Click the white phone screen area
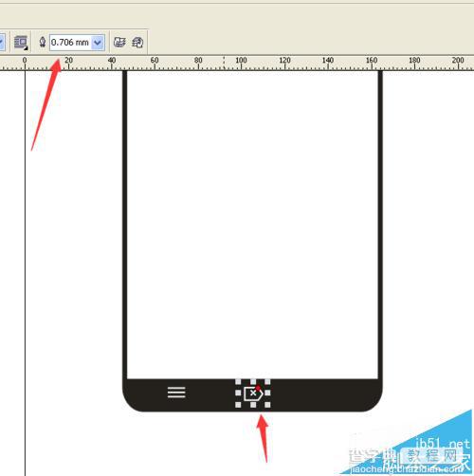Image resolution: width=474 pixels, height=476 pixels. pyautogui.click(x=252, y=224)
